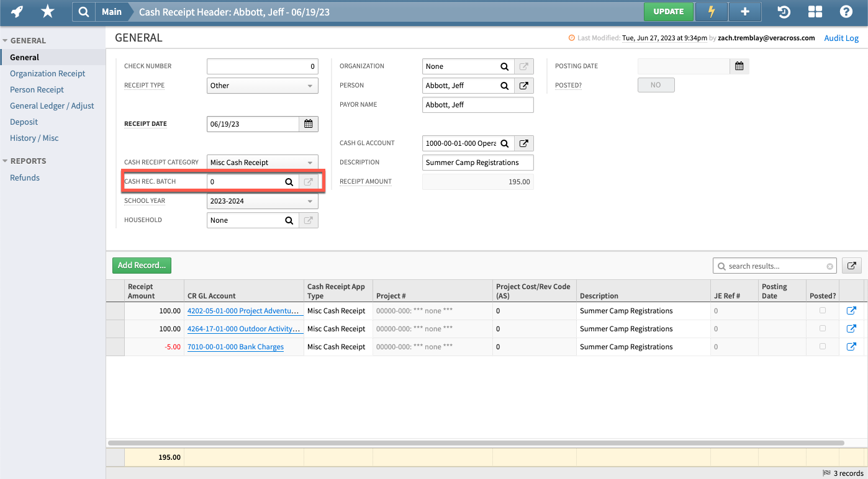Open the history clock icon in the top bar
Viewport: 868px width, 479px height.
pos(784,11)
